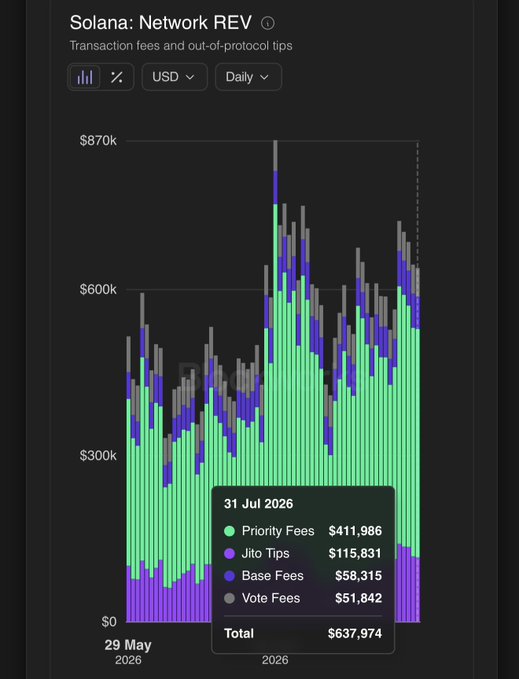Click the '$600k' y-axis label
The height and width of the screenshot is (679, 519).
98,289
